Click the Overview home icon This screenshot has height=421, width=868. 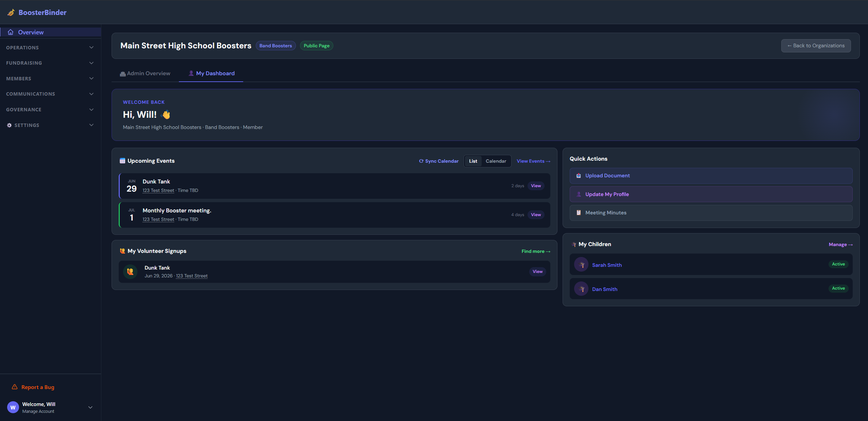pos(11,32)
